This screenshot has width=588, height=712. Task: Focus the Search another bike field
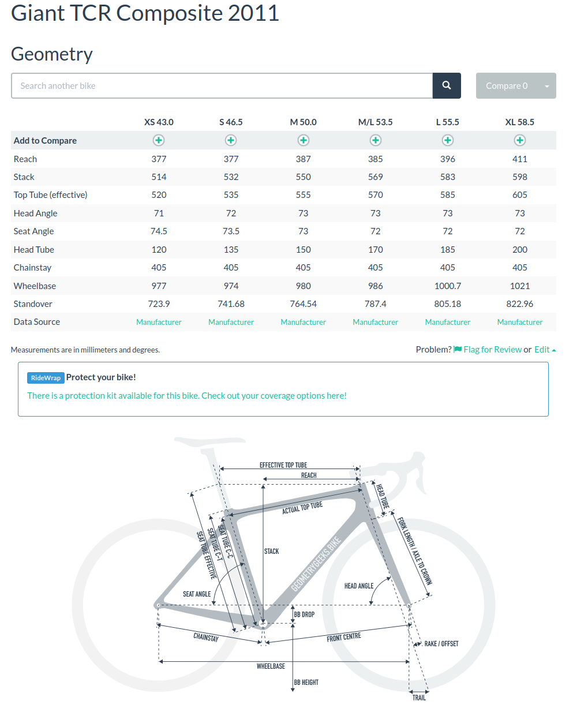pos(222,85)
